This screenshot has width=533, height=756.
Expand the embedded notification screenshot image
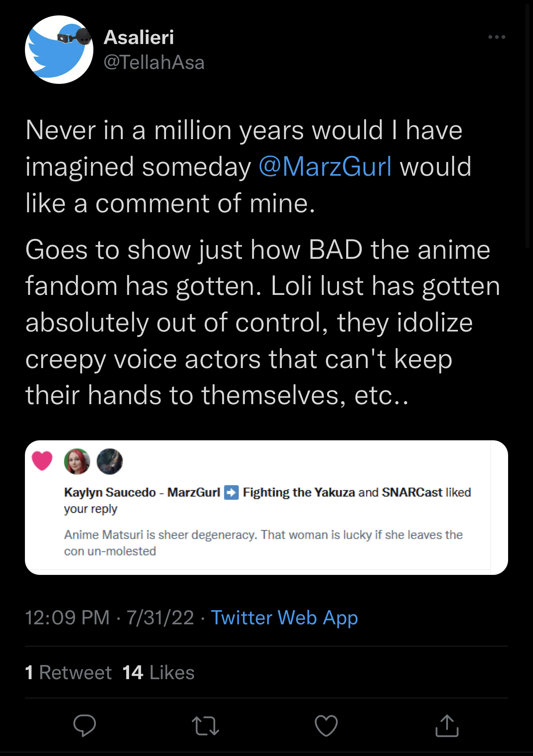tap(266, 508)
